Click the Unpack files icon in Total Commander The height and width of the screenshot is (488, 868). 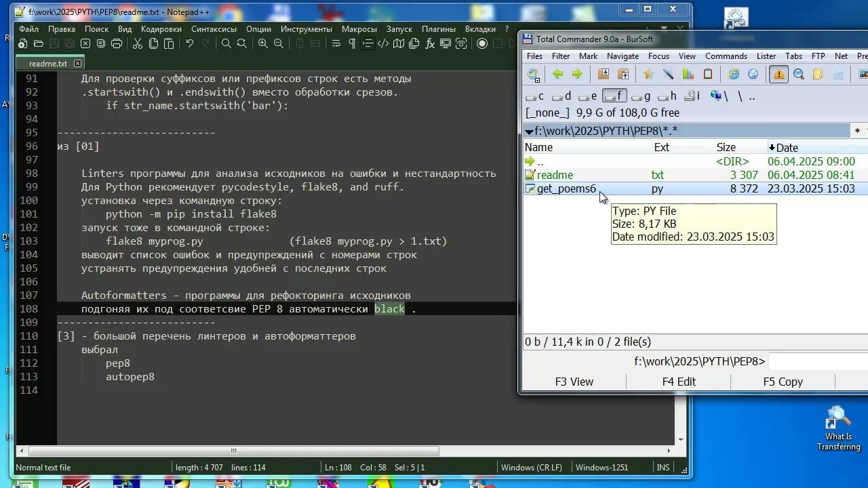click(623, 75)
